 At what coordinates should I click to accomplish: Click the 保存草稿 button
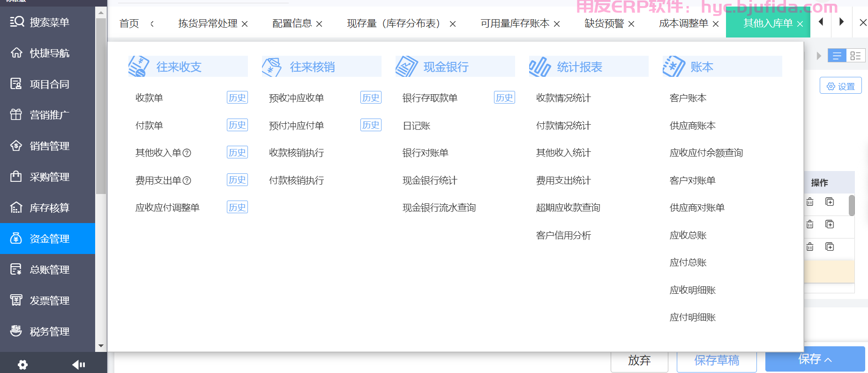point(717,360)
